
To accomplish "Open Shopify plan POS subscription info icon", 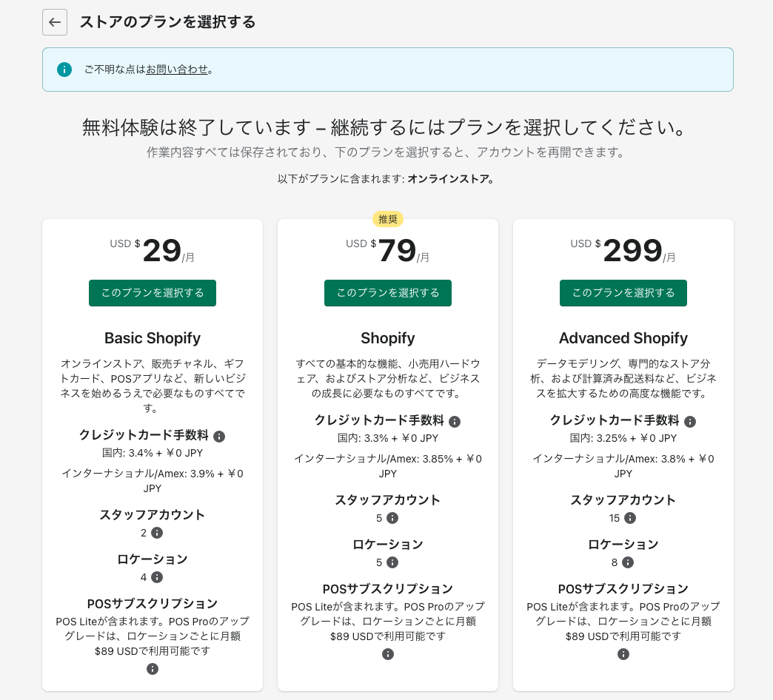I will tap(388, 654).
